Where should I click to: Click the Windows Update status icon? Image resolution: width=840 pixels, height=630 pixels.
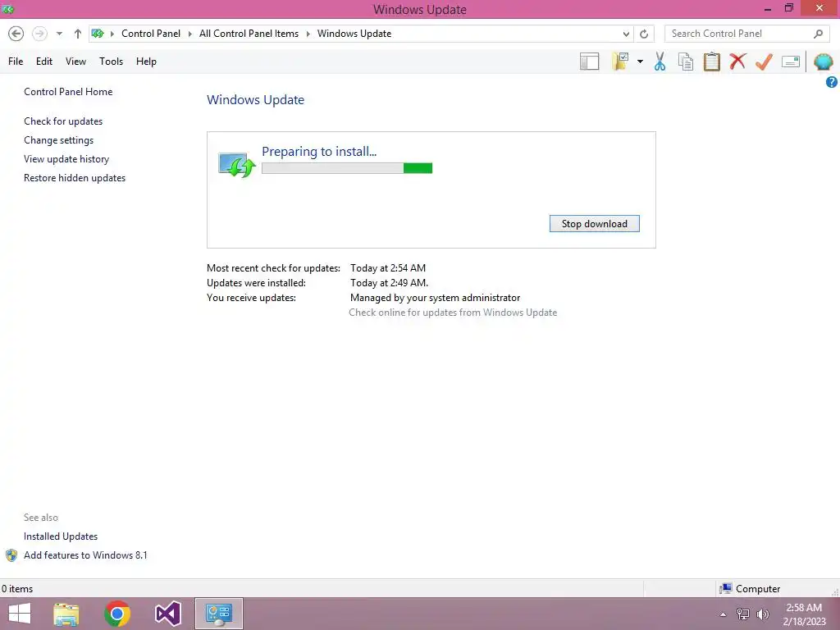tap(237, 164)
